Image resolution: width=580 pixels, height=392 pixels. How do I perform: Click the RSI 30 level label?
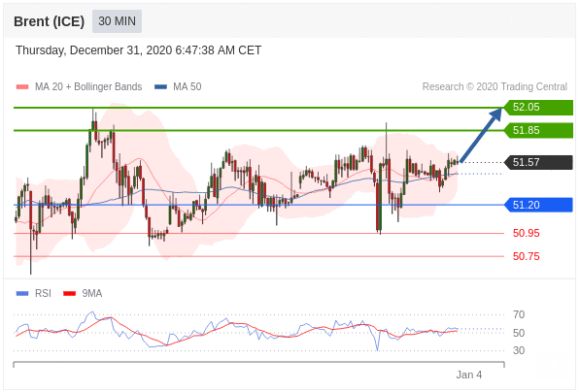pos(519,350)
